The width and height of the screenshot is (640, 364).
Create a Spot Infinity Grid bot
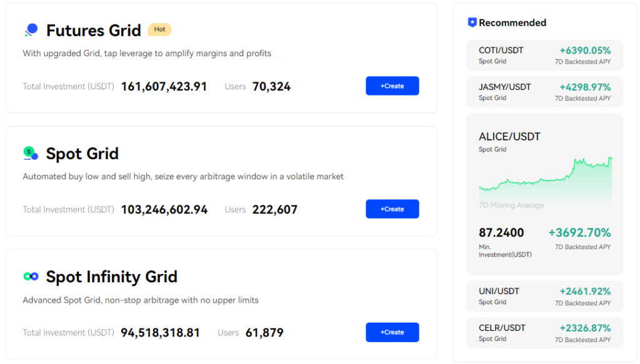392,332
